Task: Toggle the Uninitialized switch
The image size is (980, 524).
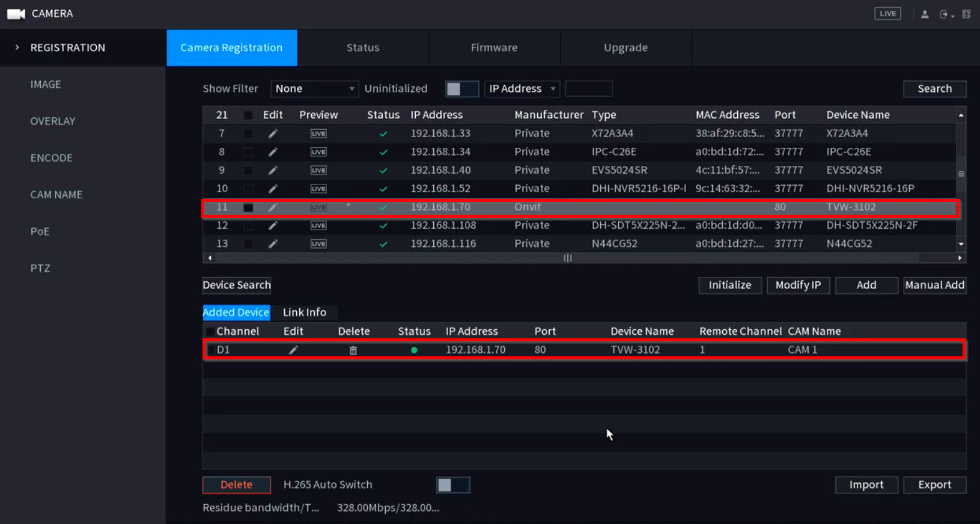Action: [x=461, y=89]
